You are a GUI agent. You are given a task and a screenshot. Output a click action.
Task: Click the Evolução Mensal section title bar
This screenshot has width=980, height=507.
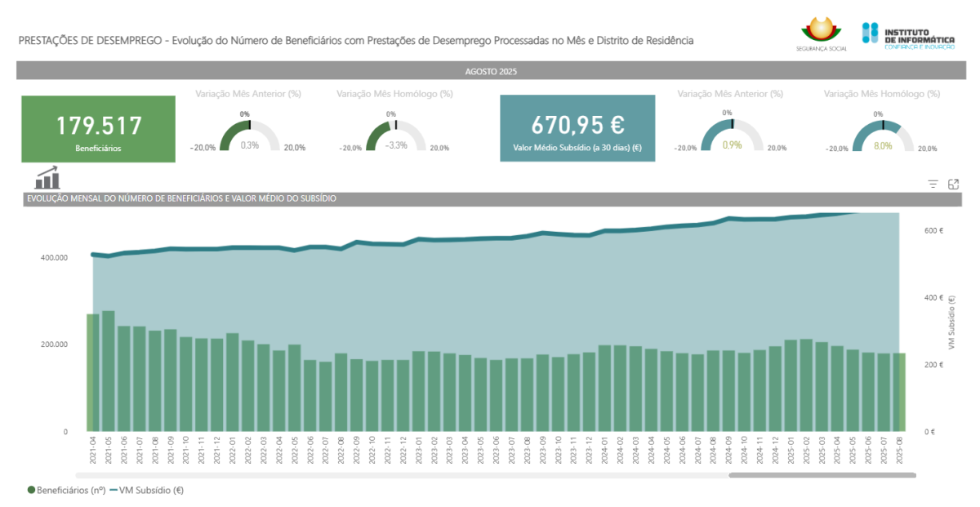tap(457, 198)
